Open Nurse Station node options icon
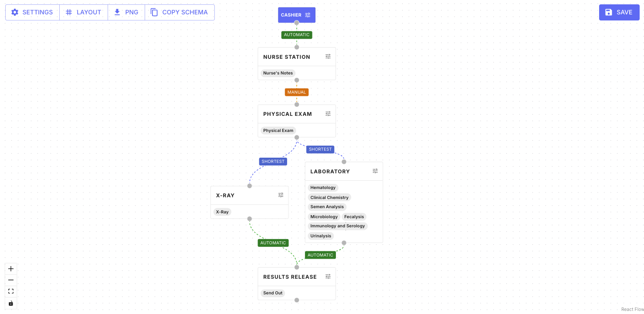Viewport: 644px width, 314px height. click(328, 57)
